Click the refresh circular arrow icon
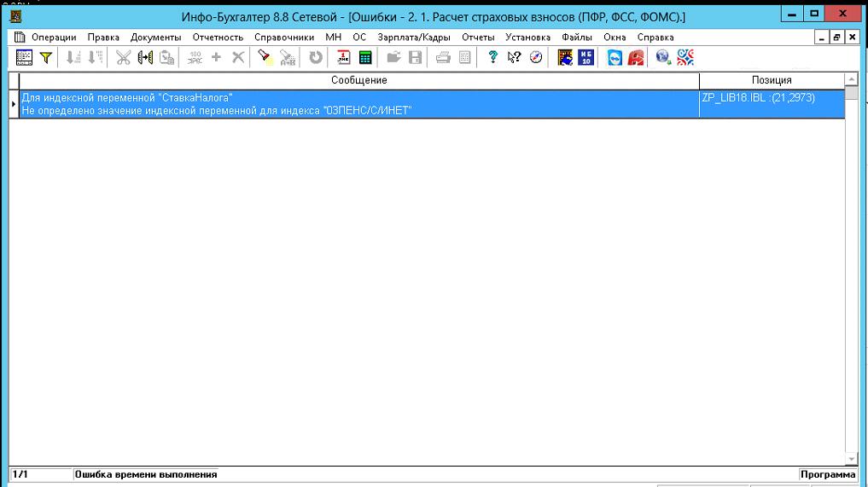This screenshot has width=868, height=487. tap(316, 57)
